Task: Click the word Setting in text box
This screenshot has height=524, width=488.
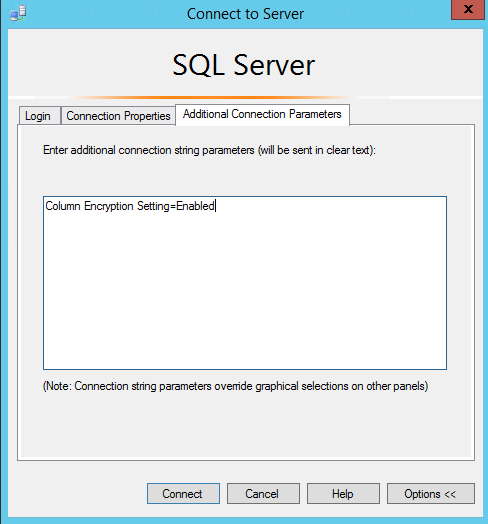Action: click(153, 207)
